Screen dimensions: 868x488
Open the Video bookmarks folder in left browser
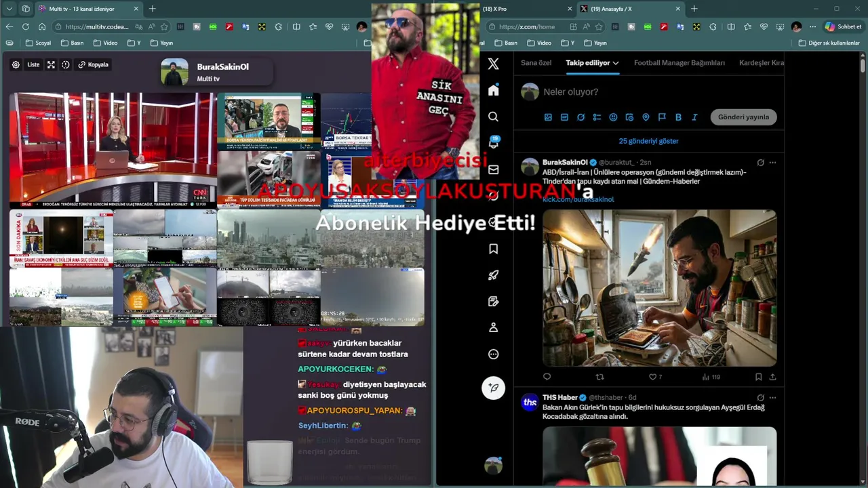tap(105, 43)
